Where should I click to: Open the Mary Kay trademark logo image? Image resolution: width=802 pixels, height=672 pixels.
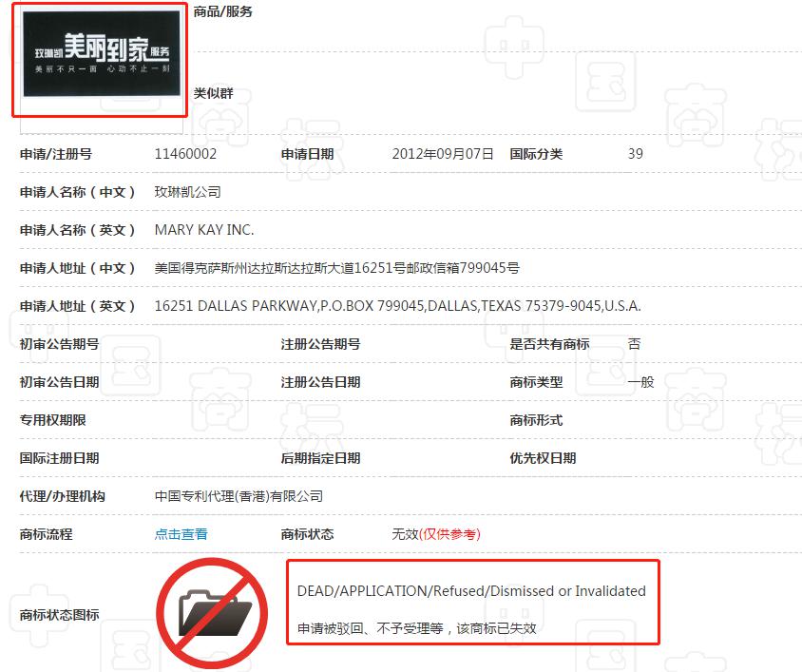click(101, 54)
